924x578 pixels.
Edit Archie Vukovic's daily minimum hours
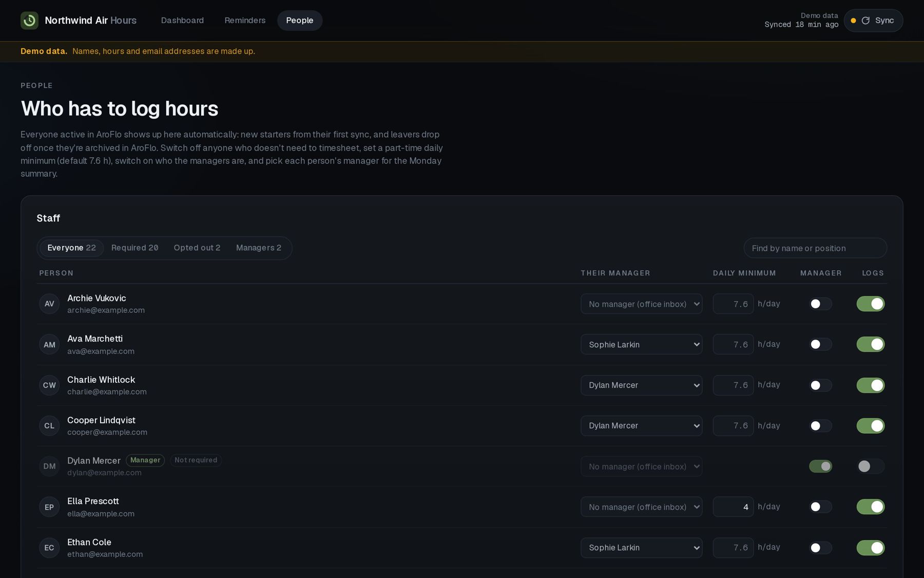pos(733,304)
